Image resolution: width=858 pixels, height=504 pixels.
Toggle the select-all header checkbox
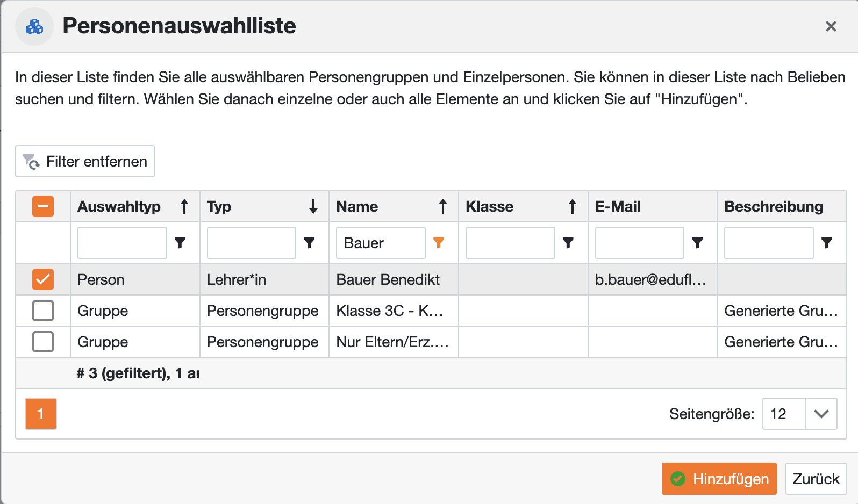click(43, 206)
